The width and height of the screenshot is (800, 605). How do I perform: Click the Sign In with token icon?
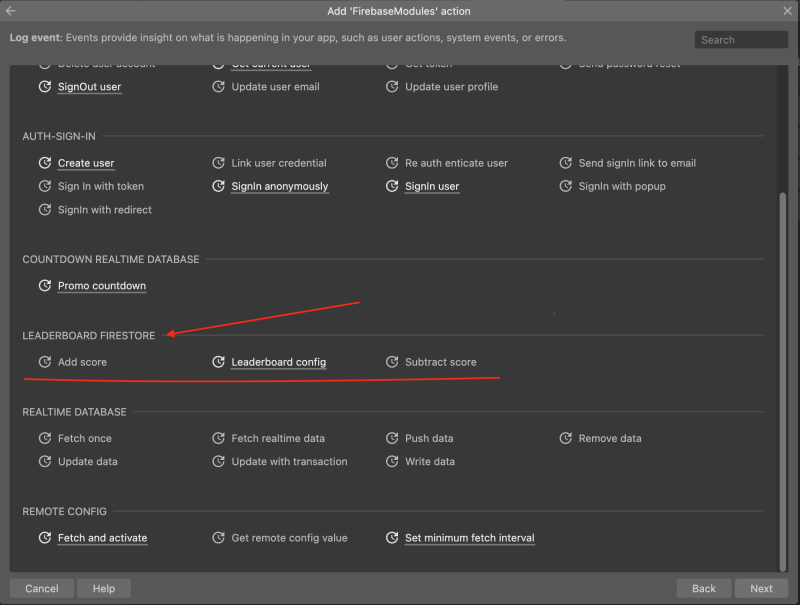pyautogui.click(x=45, y=186)
